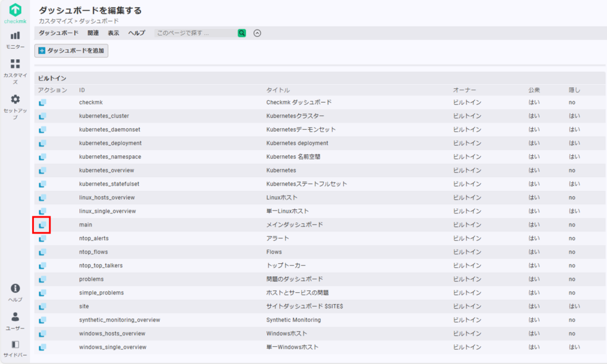Viewport: 607px width, 364px height.
Task: Clone the kubernetes_namespace dashboard icon
Action: click(x=42, y=157)
